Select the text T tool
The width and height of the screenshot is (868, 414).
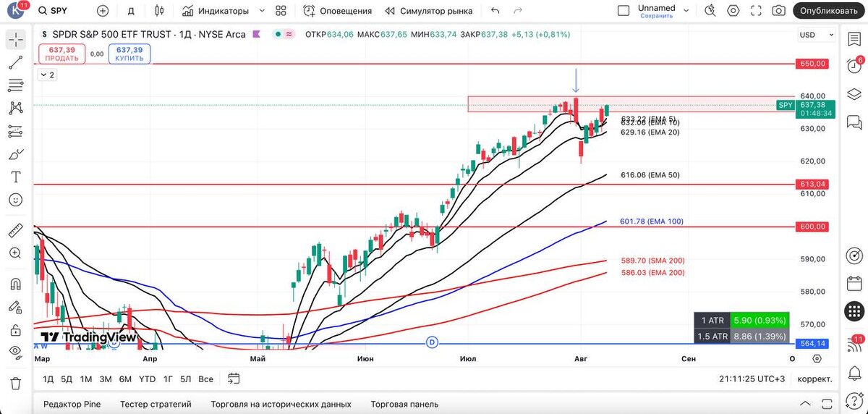pyautogui.click(x=16, y=177)
